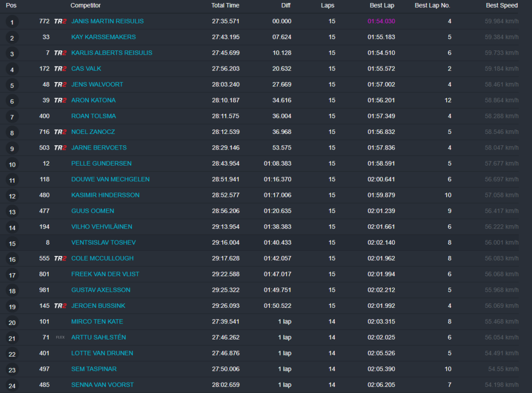Sort by the Total Time column header

(x=225, y=6)
